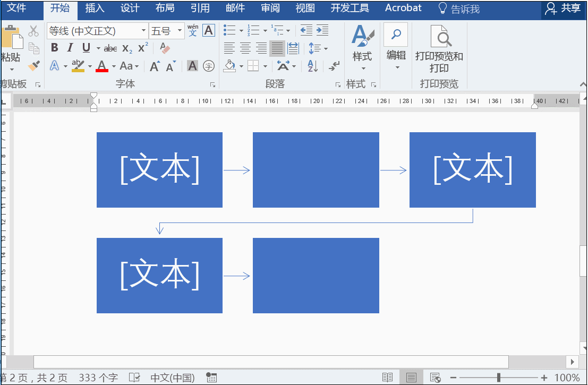The height and width of the screenshot is (385, 588).
Task: Switch to Read mode view
Action: pyautogui.click(x=387, y=377)
